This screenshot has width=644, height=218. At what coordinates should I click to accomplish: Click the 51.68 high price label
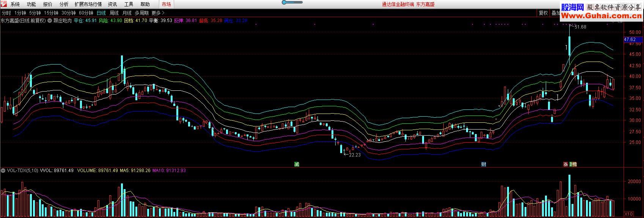[580, 27]
